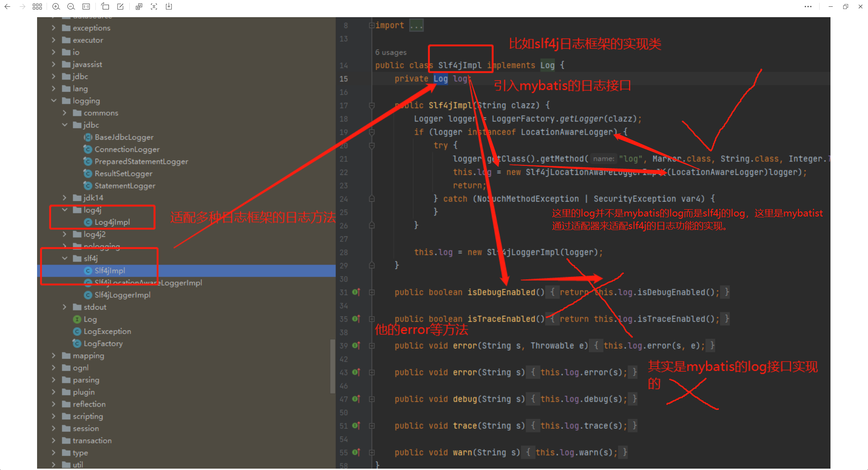The width and height of the screenshot is (868, 470).
Task: Translate text in the image
Action: (139, 7)
